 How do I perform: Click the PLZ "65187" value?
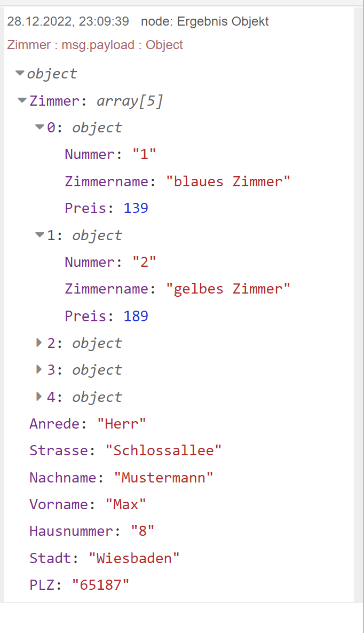pyautogui.click(x=100, y=585)
